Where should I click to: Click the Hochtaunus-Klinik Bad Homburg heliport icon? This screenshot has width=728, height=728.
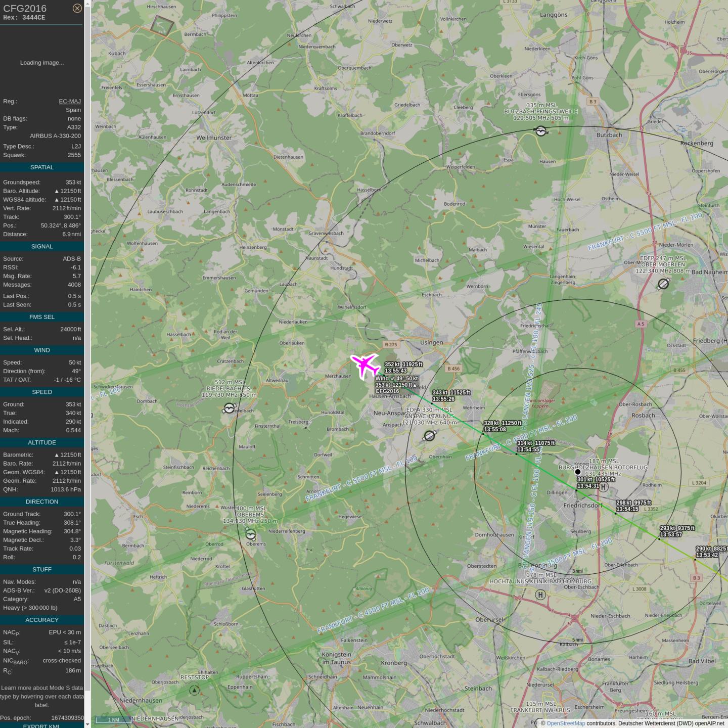point(540,595)
